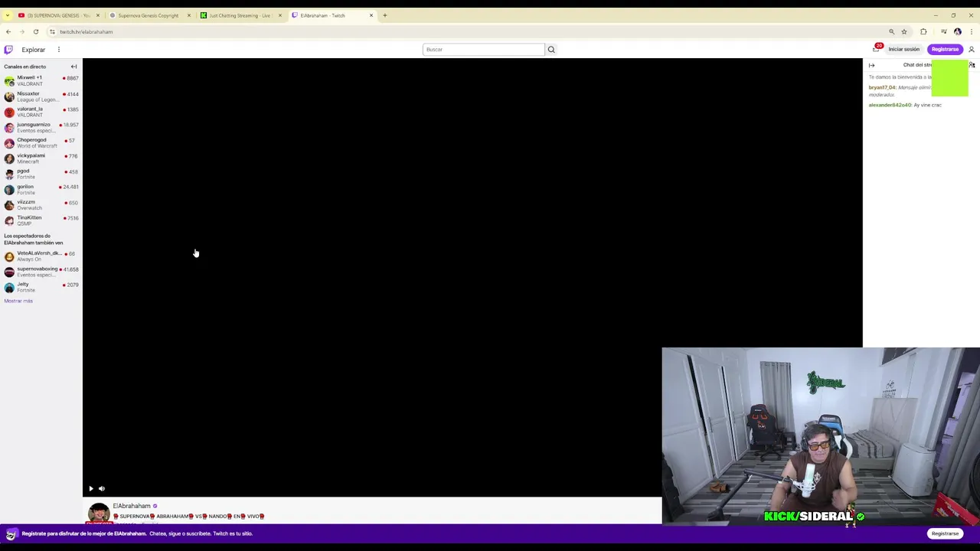Click the magnifier search button next to Buscar
The width and height of the screenshot is (980, 551).
click(550, 50)
